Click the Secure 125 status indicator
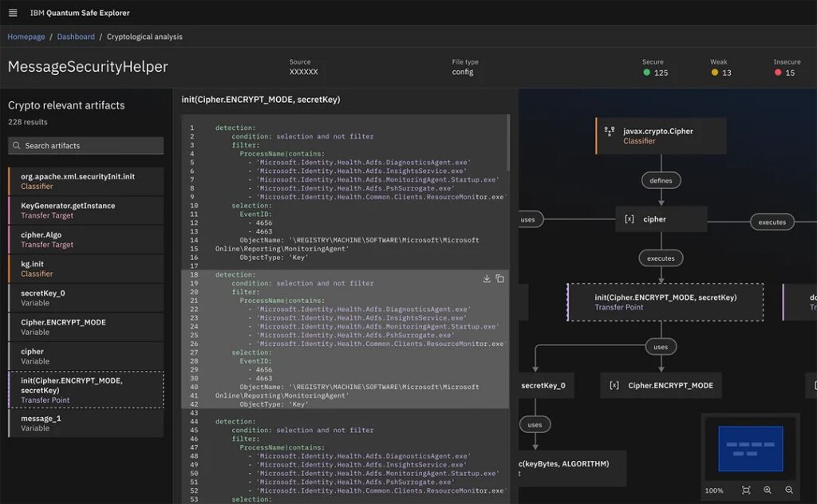 653,66
